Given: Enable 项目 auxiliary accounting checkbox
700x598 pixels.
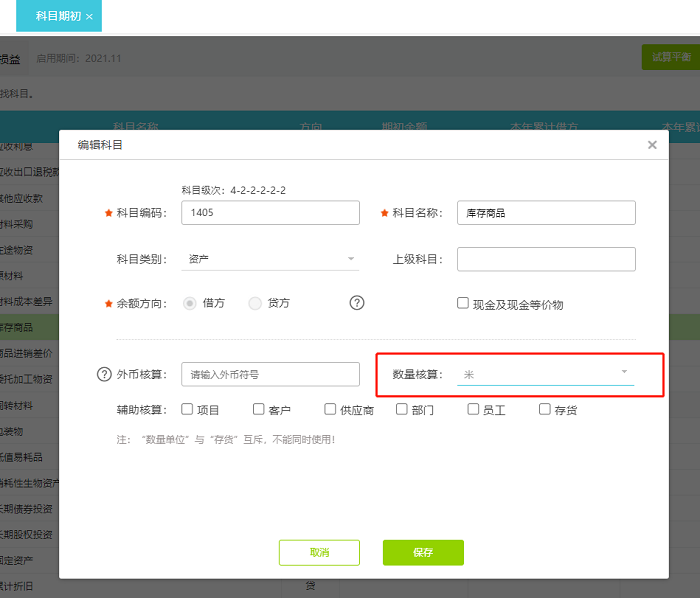Looking at the screenshot, I should tap(187, 409).
